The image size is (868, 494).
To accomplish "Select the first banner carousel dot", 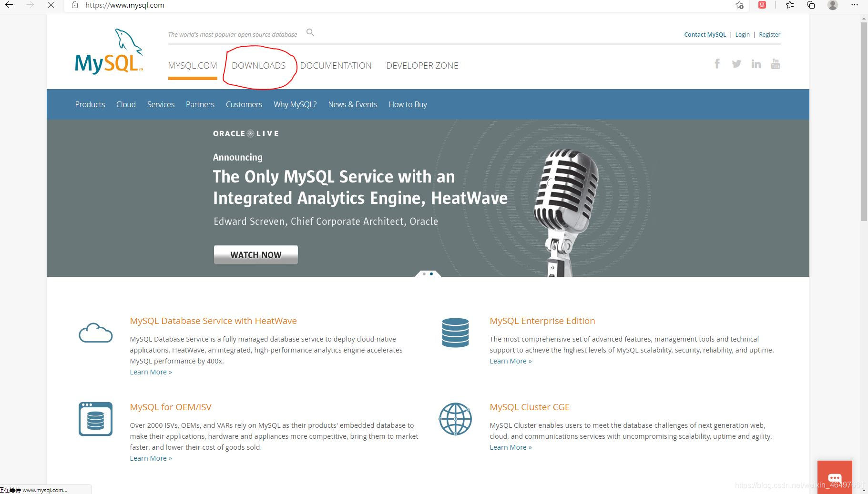I will [424, 274].
